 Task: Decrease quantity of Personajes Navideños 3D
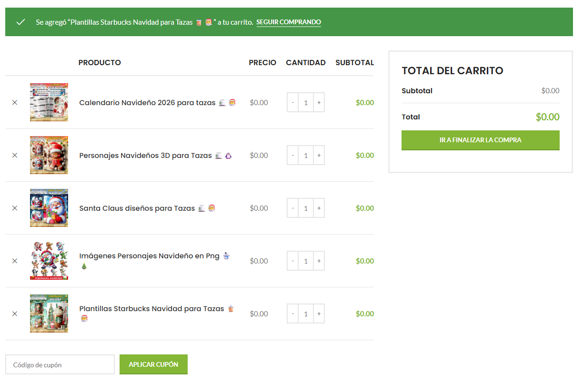(292, 155)
